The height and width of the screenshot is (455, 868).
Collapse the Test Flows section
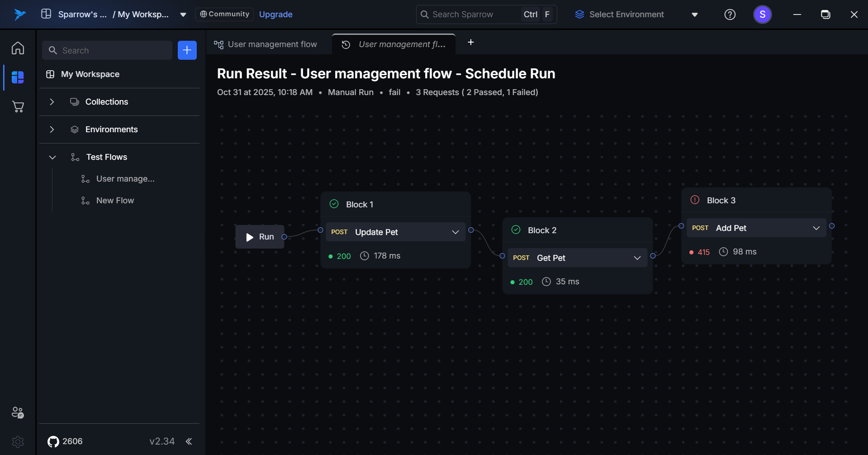(52, 157)
